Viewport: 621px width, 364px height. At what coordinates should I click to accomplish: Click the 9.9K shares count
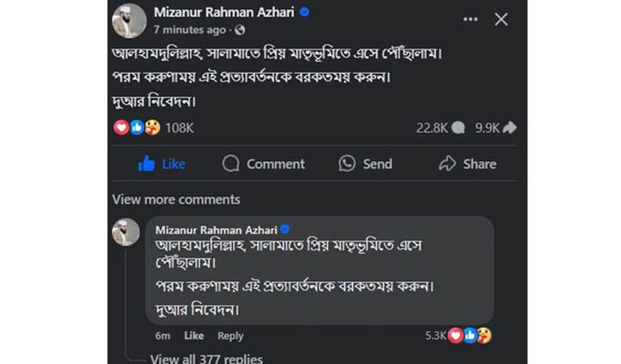(487, 127)
